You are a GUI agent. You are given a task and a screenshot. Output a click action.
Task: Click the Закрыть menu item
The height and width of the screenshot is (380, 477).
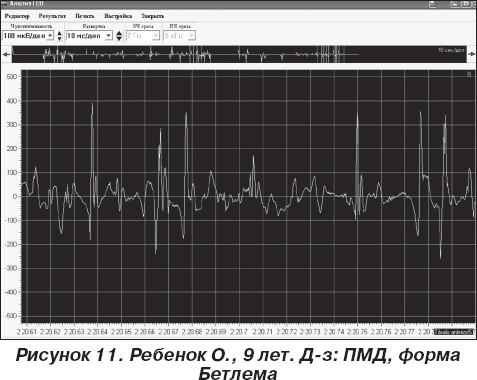(x=152, y=16)
